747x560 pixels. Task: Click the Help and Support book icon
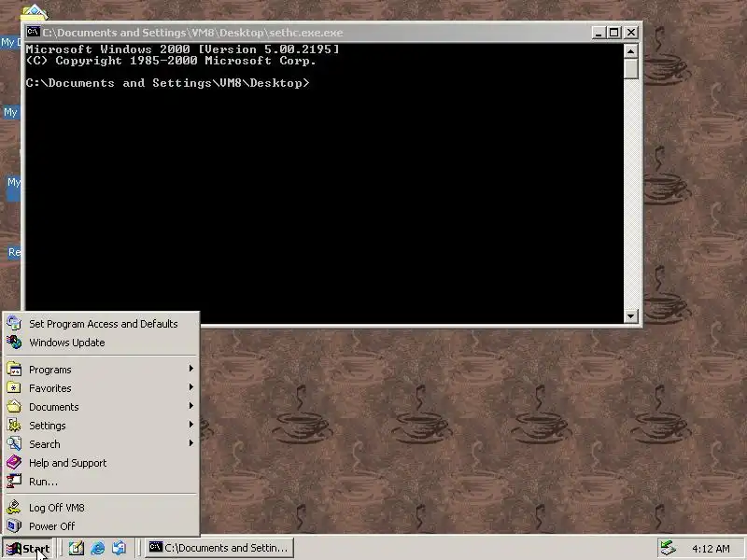[14, 462]
